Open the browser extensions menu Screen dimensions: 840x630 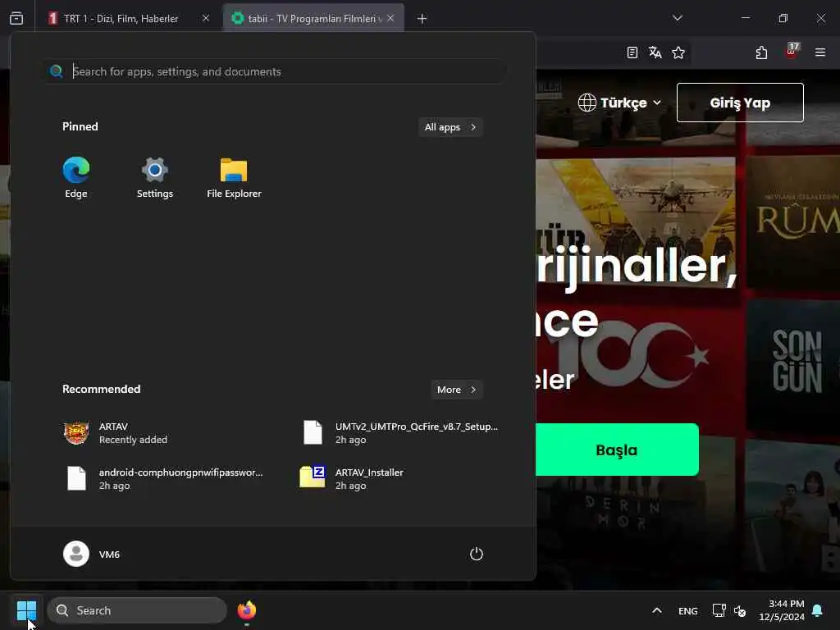(x=761, y=52)
